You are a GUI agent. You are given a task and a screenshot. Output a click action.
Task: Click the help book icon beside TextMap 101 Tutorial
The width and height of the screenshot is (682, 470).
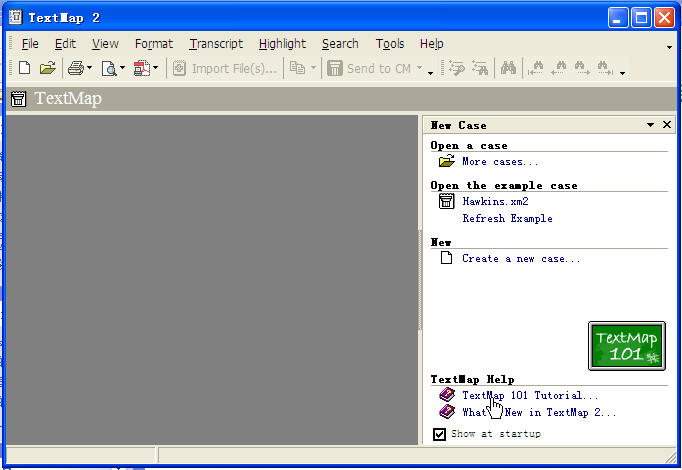[x=447, y=395]
